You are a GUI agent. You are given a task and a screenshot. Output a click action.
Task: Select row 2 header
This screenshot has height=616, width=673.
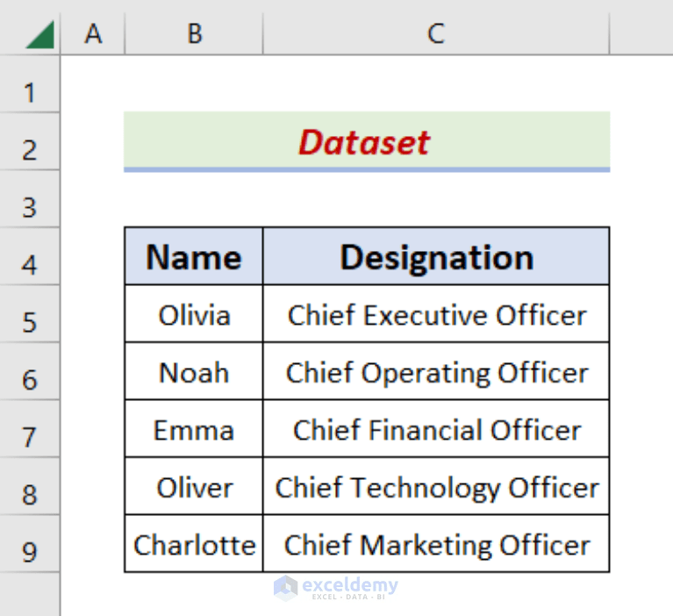click(30, 141)
